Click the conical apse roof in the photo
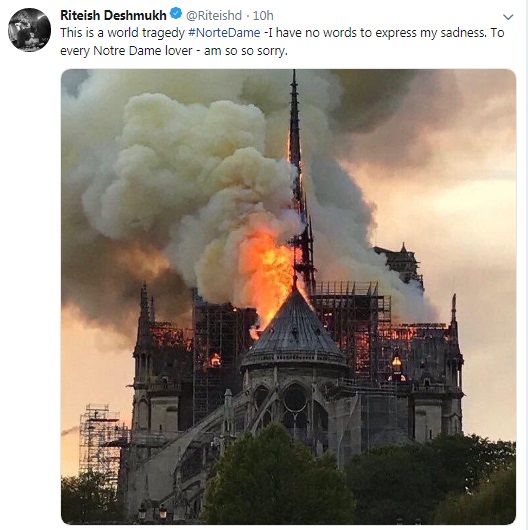Screen dimensions: 528x530 [x=295, y=330]
